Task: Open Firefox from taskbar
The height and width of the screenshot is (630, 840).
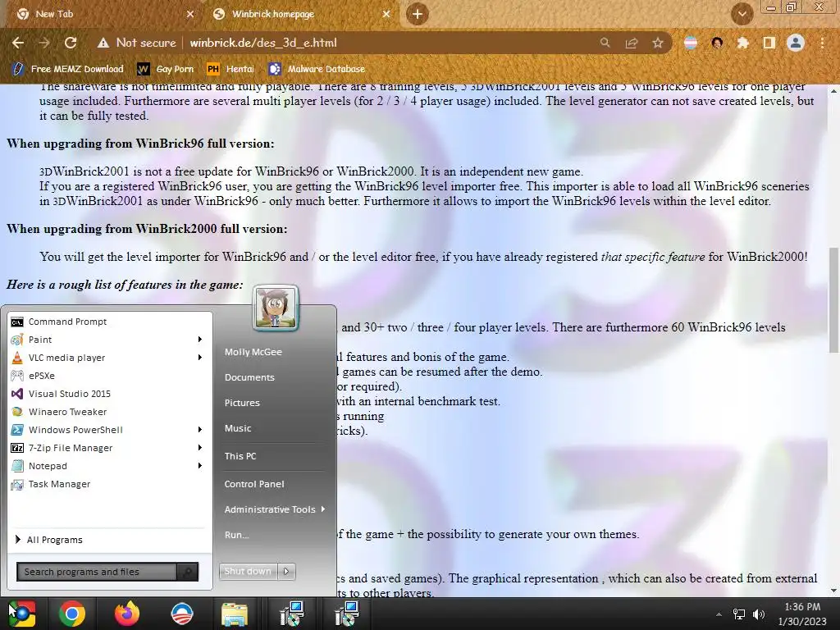Action: pyautogui.click(x=127, y=614)
